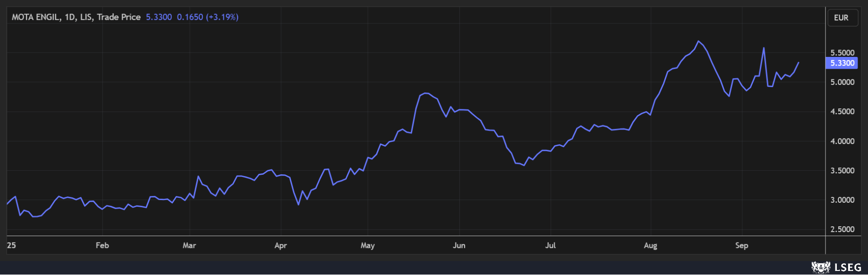Click the 5.5000 price axis label
The width and height of the screenshot is (868, 275).
point(842,53)
